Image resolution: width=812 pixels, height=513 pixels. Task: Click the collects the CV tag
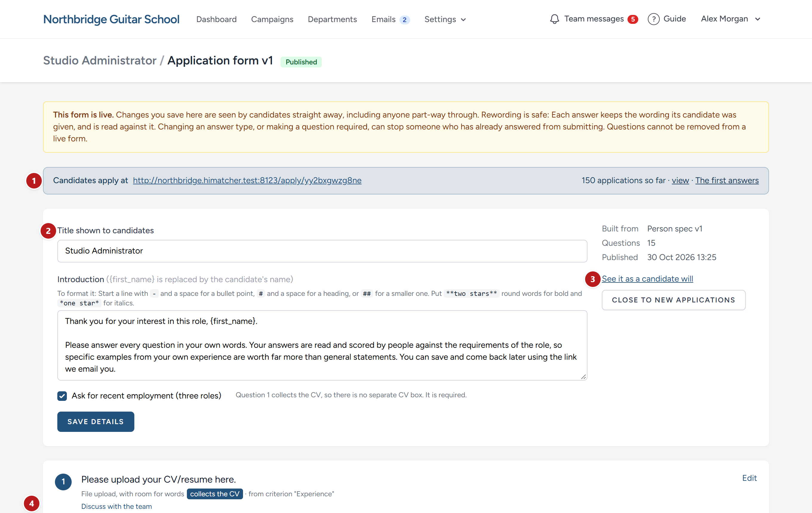click(215, 494)
